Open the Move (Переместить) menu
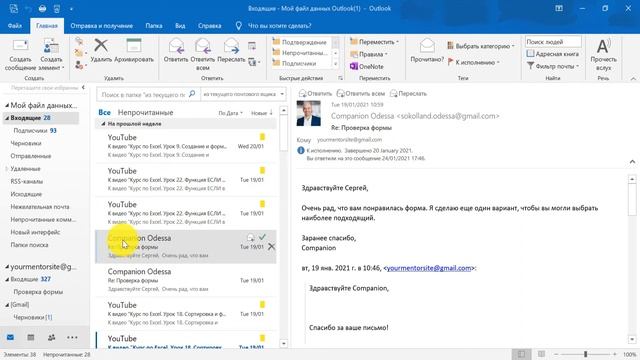This screenshot has height=360, width=640. [x=374, y=42]
